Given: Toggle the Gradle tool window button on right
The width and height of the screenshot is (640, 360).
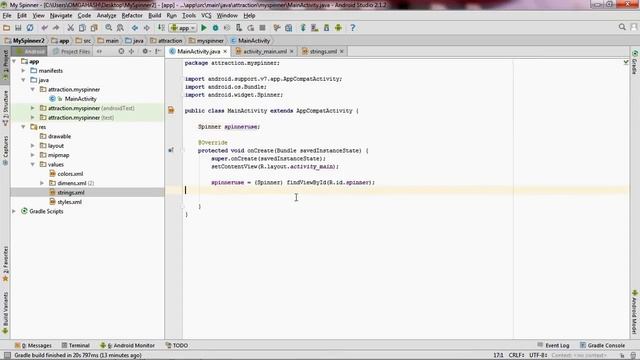Looking at the screenshot, I should 635,63.
